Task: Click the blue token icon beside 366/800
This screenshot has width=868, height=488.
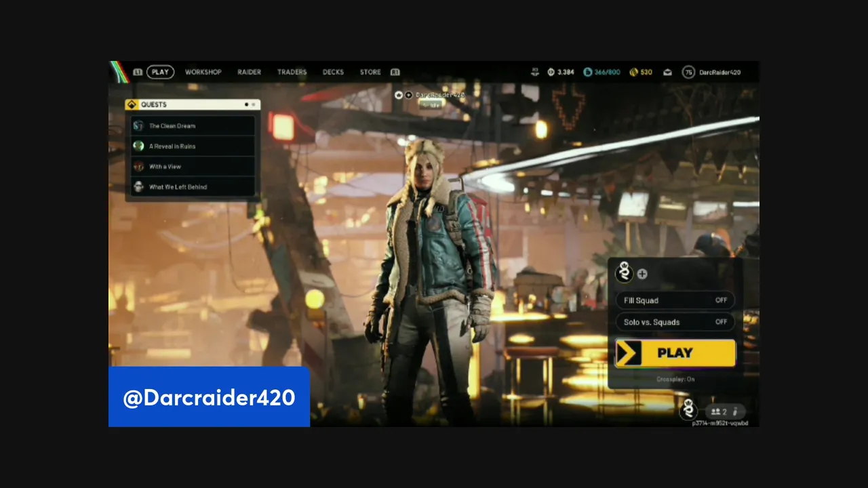Action: tap(588, 72)
